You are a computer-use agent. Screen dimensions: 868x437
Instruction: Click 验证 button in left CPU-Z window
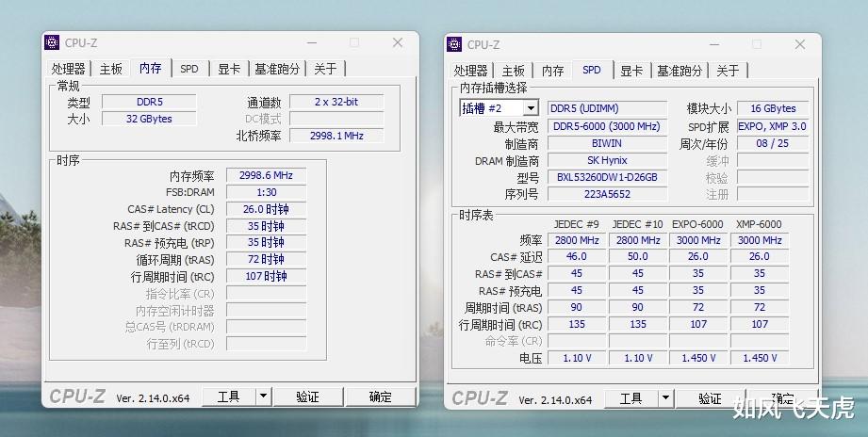click(308, 397)
